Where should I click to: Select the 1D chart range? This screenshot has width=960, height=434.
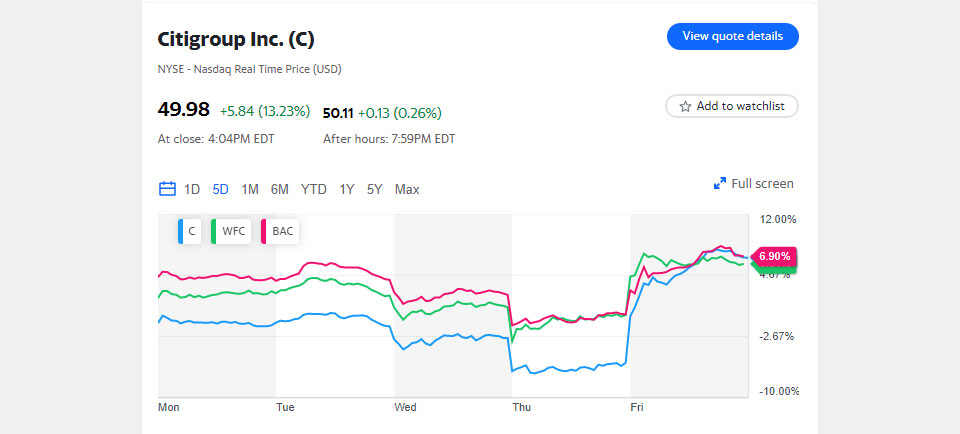192,189
